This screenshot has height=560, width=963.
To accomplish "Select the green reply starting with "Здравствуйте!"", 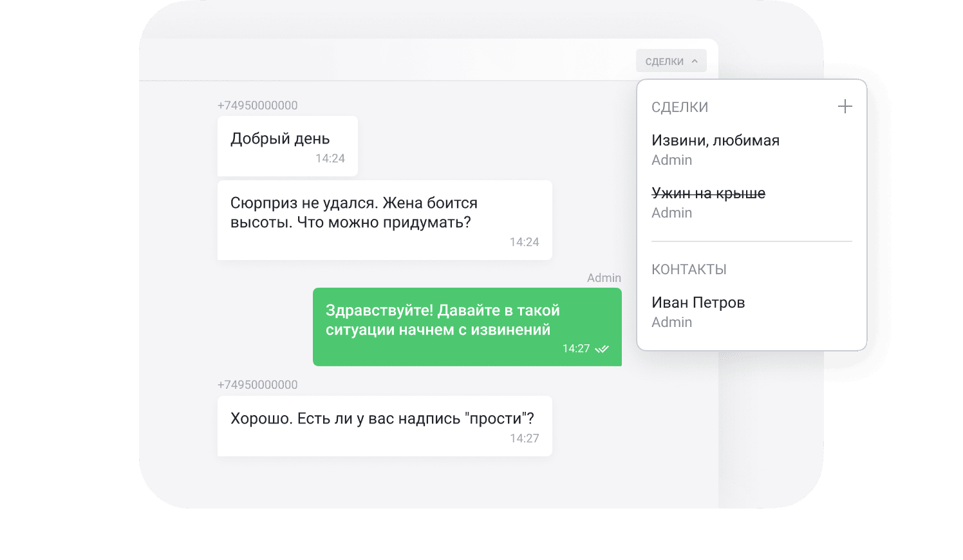I will coord(467,327).
